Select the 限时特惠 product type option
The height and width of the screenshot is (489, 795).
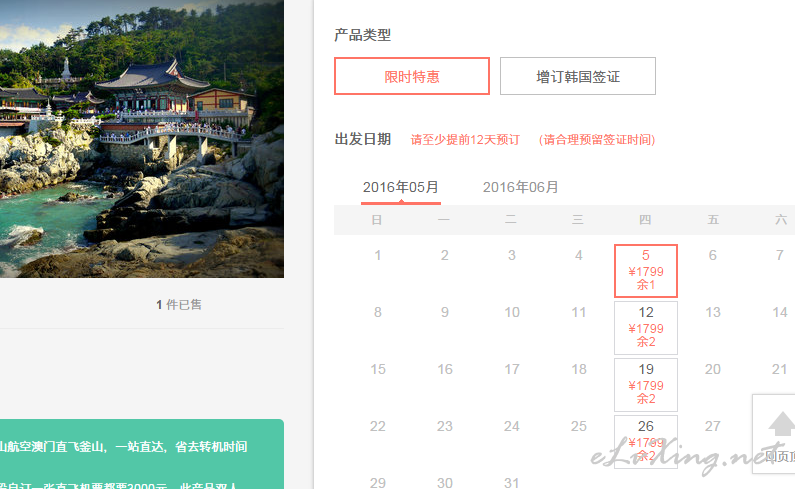[x=412, y=76]
